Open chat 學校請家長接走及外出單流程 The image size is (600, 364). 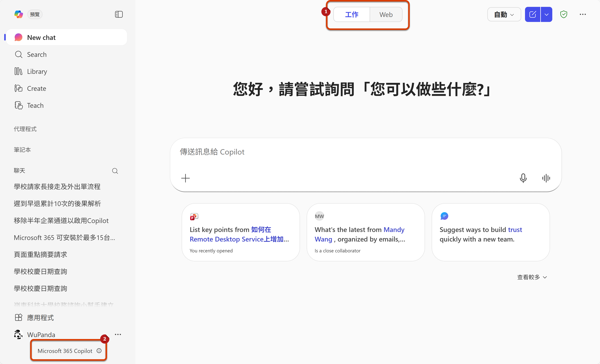[57, 187]
